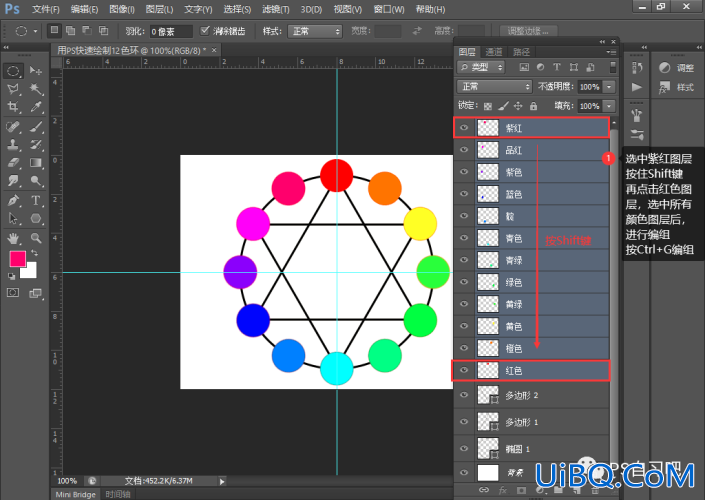Toggle visibility of 椭圆 1 layer
Viewport: 705px width, 500px height.
[464, 448]
